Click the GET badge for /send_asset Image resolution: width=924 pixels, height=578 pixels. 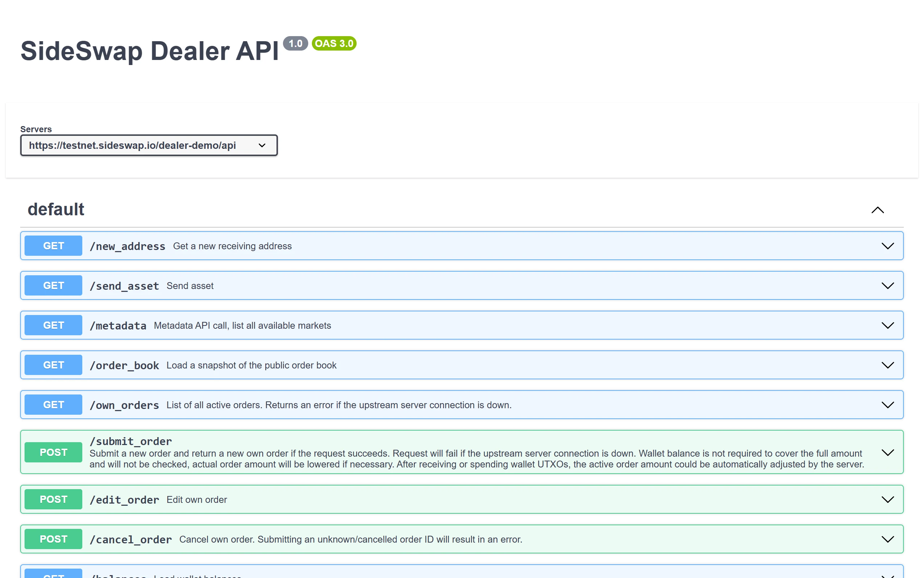point(53,285)
